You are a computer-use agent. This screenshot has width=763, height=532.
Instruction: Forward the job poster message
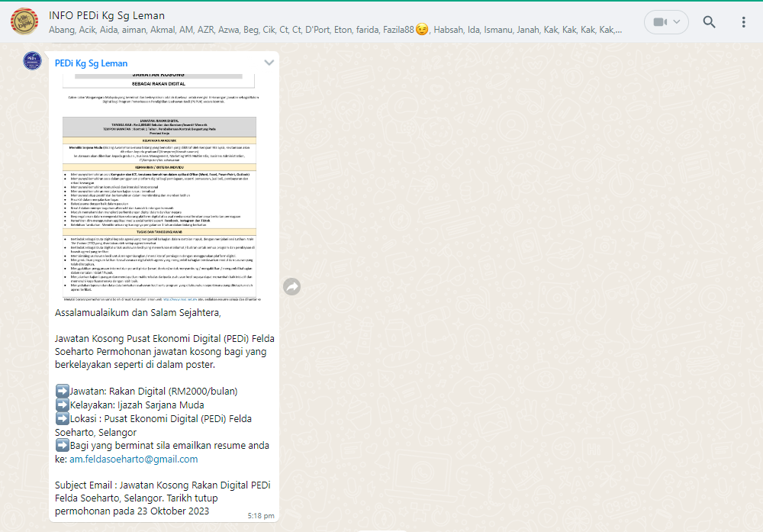click(x=291, y=286)
